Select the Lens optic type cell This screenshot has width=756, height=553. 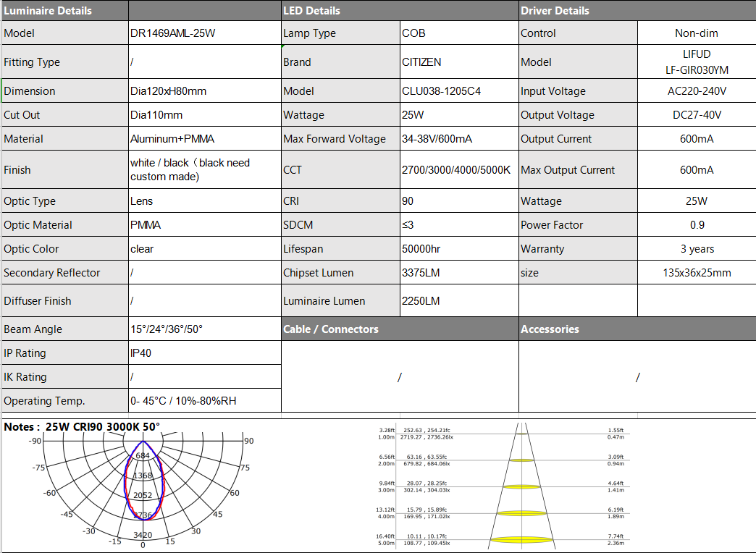point(205,201)
